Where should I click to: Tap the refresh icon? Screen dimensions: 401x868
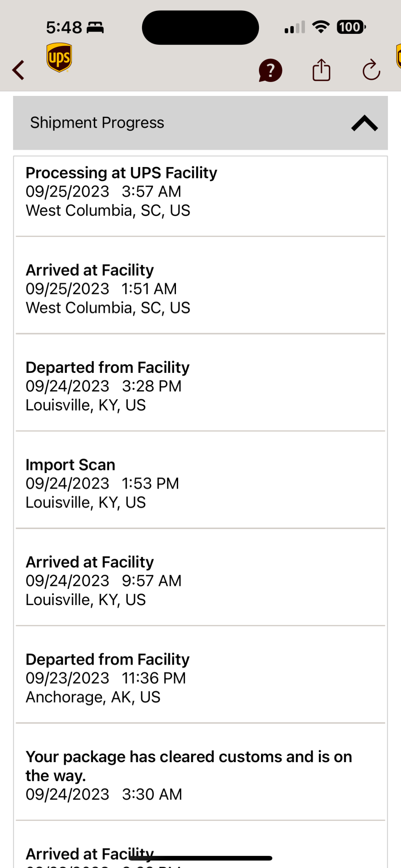(371, 70)
